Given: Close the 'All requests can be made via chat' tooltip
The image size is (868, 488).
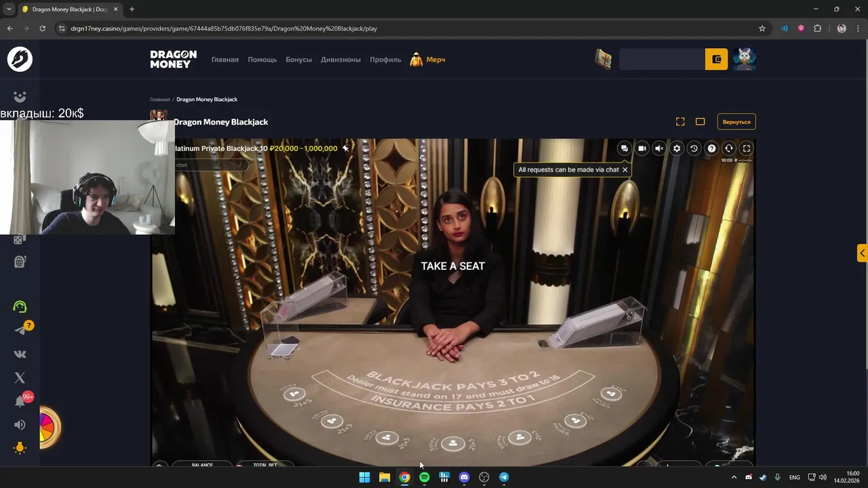Looking at the screenshot, I should (x=625, y=169).
